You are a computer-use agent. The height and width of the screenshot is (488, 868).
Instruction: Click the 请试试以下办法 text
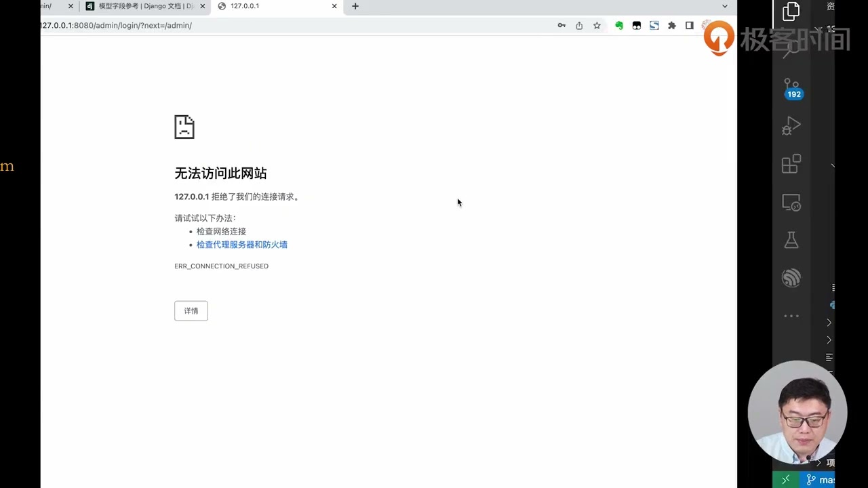[x=205, y=218]
